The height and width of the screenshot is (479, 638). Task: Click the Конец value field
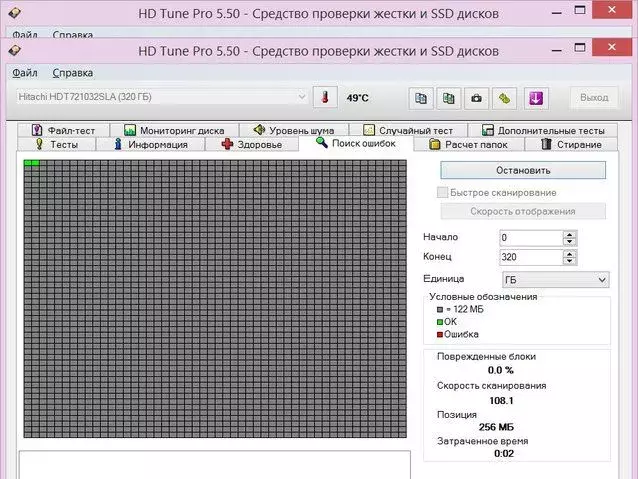tap(531, 257)
